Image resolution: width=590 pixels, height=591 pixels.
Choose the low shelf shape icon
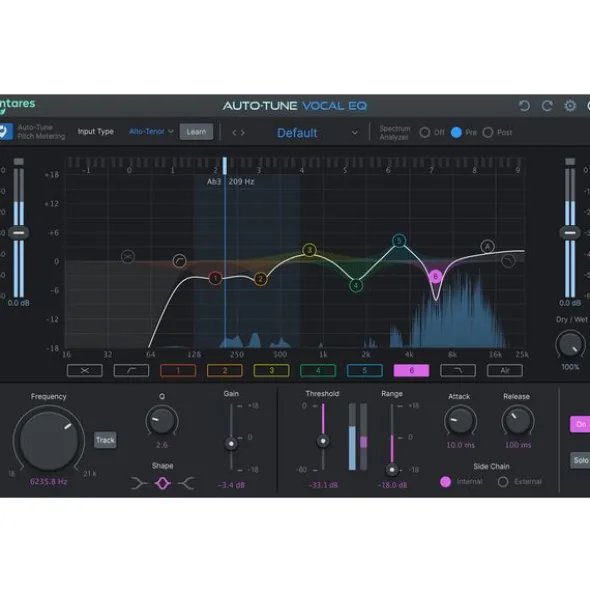(x=139, y=483)
